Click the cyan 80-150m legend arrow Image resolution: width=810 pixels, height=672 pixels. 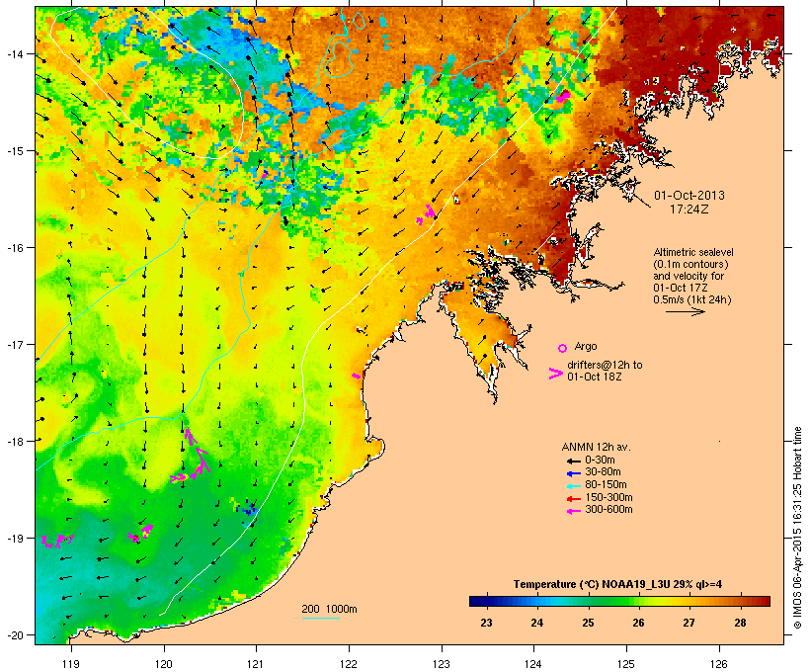(573, 486)
